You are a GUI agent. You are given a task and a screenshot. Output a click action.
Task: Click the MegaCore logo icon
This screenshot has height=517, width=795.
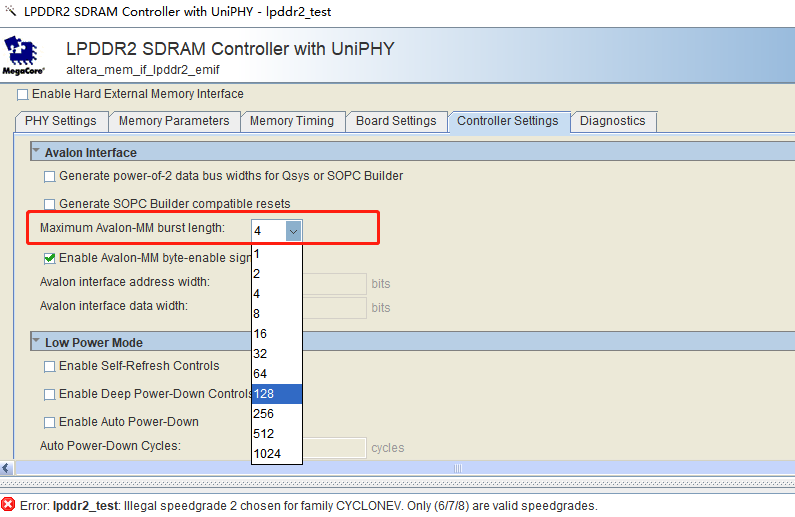(x=23, y=55)
